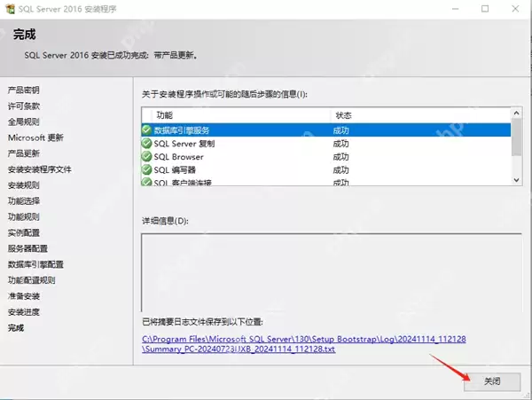Image resolution: width=532 pixels, height=400 pixels.
Task: Click the 准备安装 step in sidebar
Action: (x=24, y=296)
